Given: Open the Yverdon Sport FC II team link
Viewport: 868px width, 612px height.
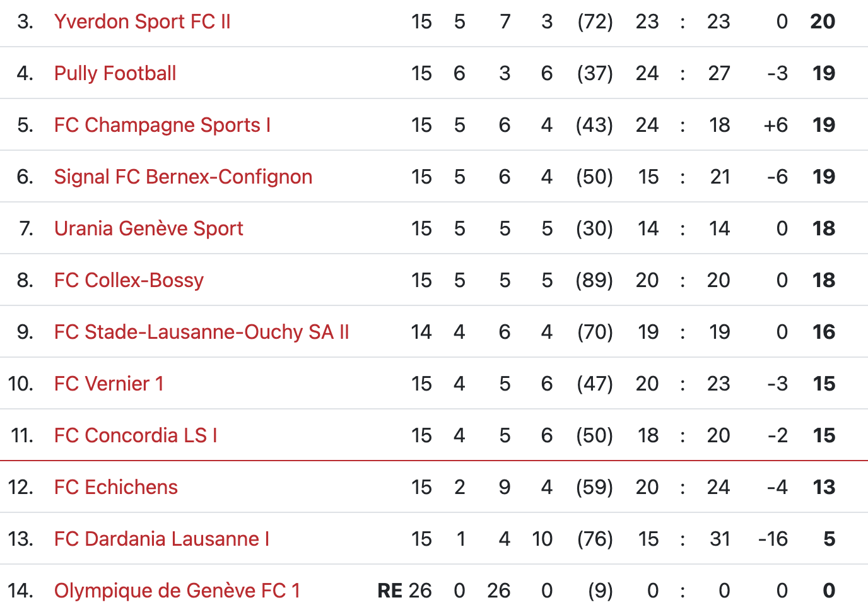Looking at the screenshot, I should [142, 22].
